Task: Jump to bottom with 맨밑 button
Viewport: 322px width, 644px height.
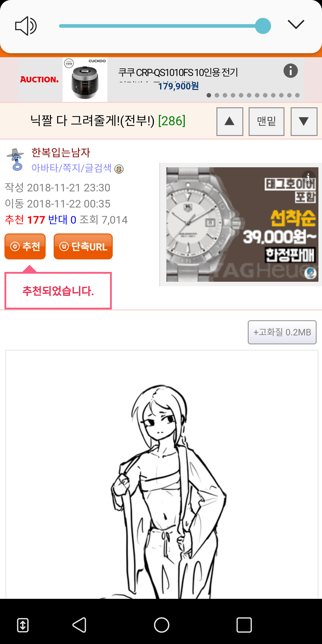Action: [x=267, y=121]
